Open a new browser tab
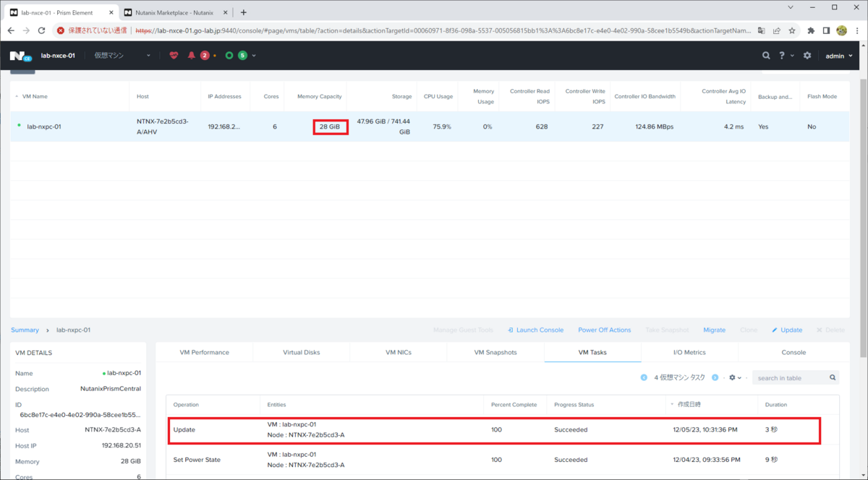 [243, 12]
